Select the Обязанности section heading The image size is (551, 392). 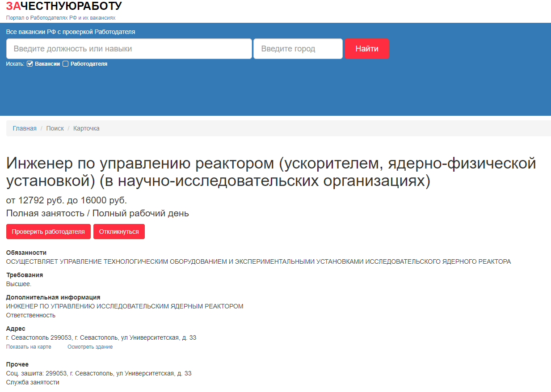26,253
